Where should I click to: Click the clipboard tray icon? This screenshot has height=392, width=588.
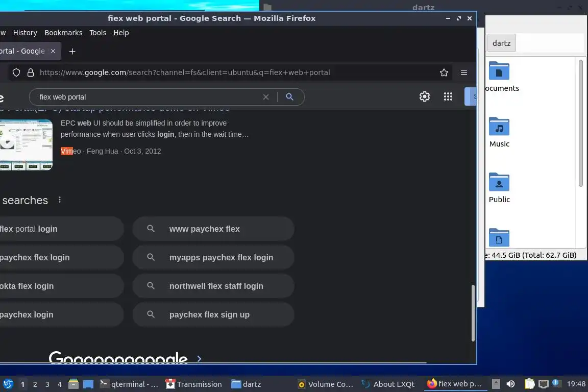tap(529, 384)
